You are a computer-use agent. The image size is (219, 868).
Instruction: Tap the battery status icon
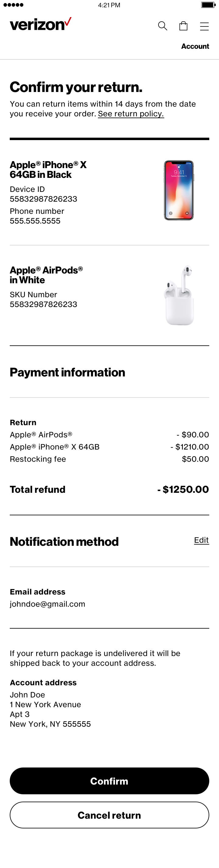pyautogui.click(x=208, y=5)
